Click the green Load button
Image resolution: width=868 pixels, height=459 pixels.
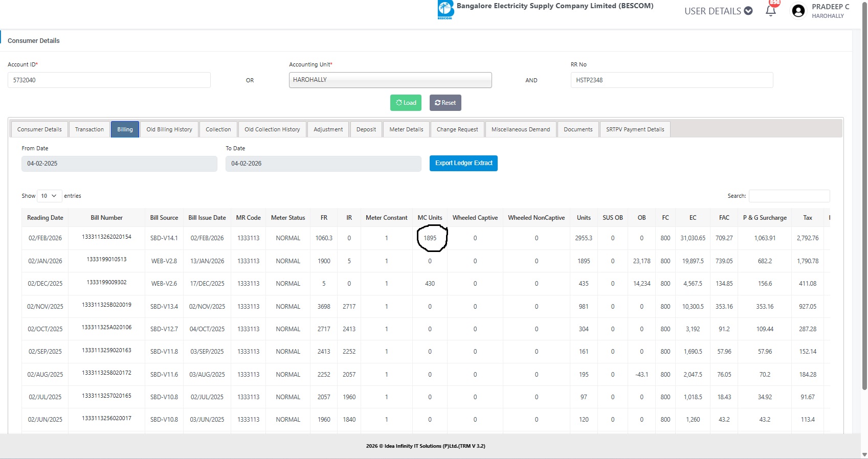tap(406, 103)
